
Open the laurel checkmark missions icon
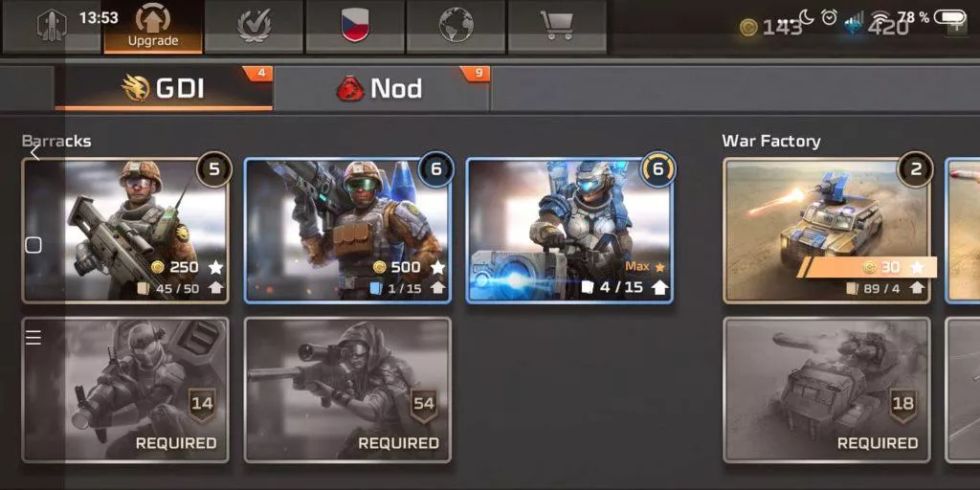[255, 26]
